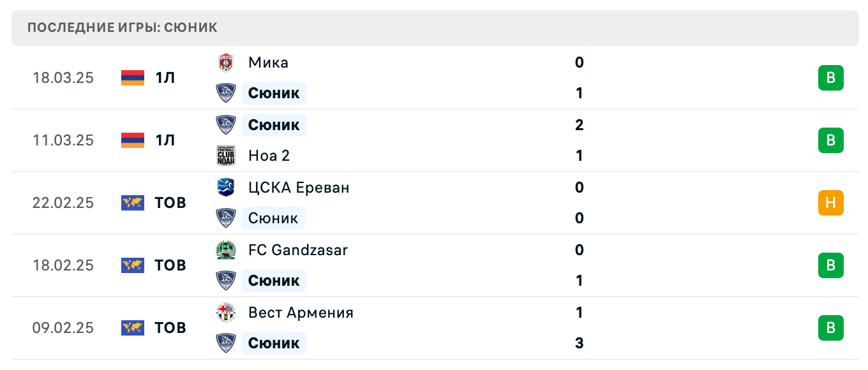
Task: Click the ЦСКА Ереван team name
Action: [x=299, y=188]
